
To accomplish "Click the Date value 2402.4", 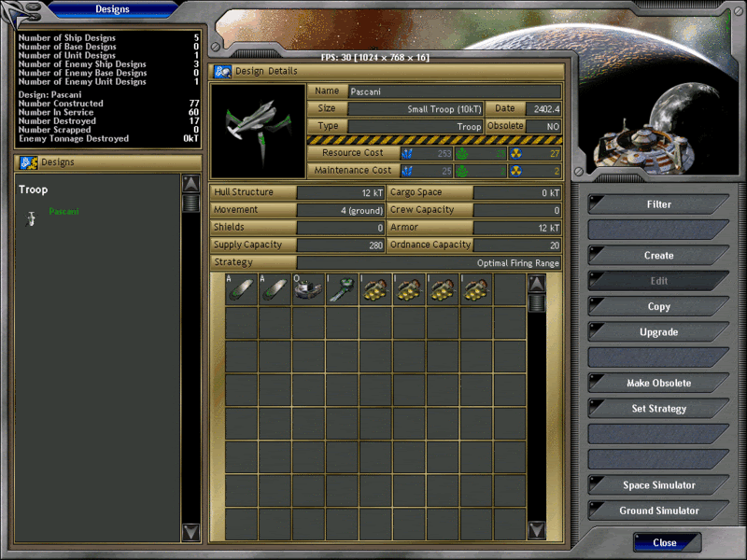I will pos(543,109).
